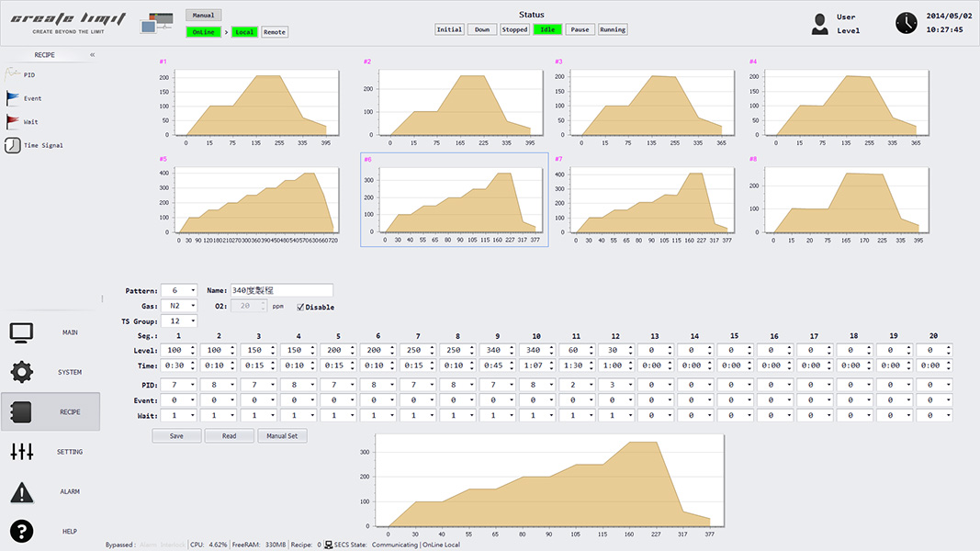Click the RECIPE chip icon

point(21,411)
